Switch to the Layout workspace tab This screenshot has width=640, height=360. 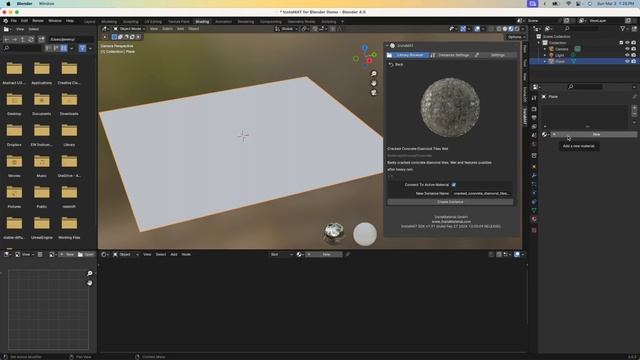(x=89, y=22)
